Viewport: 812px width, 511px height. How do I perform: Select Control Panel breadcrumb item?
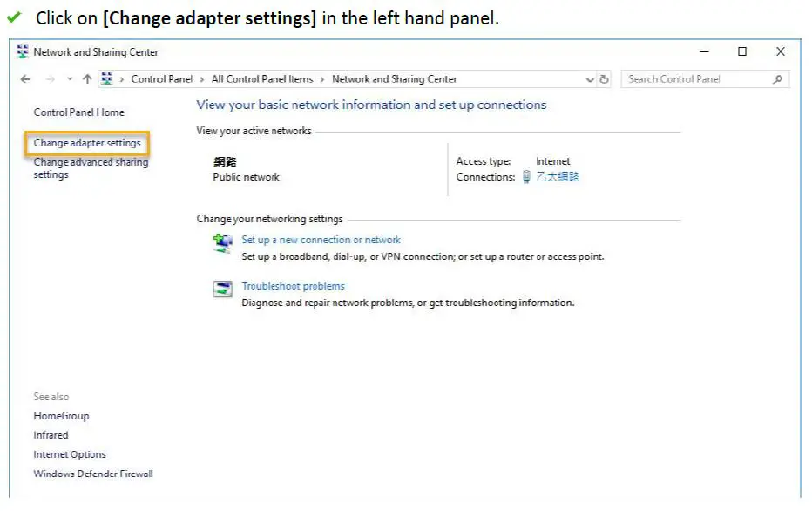(161, 79)
